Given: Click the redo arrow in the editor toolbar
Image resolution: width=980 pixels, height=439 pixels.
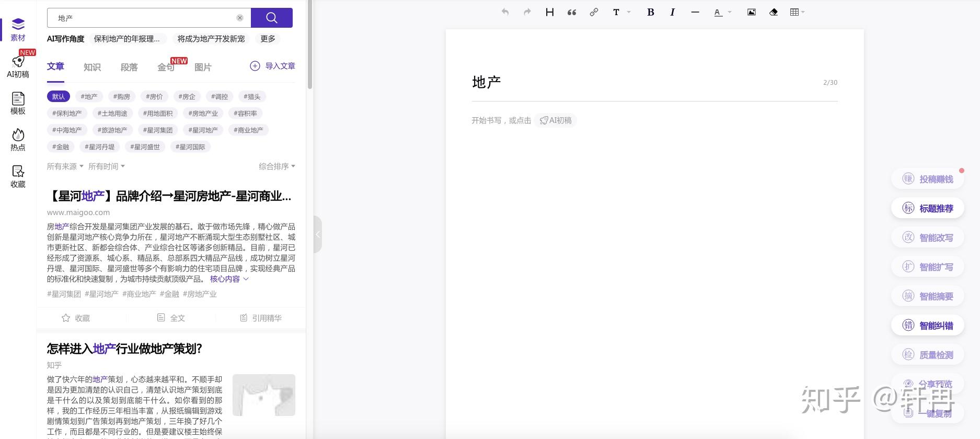Looking at the screenshot, I should [527, 12].
